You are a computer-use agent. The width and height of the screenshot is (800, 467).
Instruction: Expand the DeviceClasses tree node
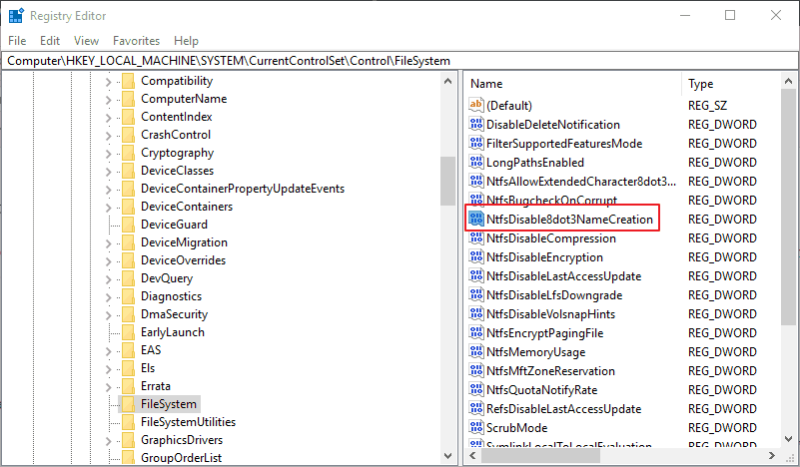pyautogui.click(x=108, y=171)
